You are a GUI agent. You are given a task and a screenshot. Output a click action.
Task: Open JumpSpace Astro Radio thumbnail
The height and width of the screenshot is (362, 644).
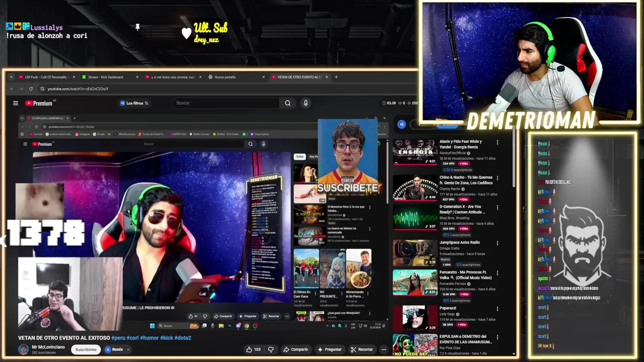(x=415, y=253)
